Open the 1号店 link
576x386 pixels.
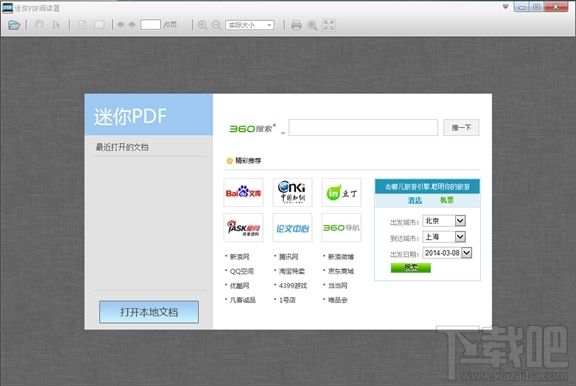click(287, 300)
